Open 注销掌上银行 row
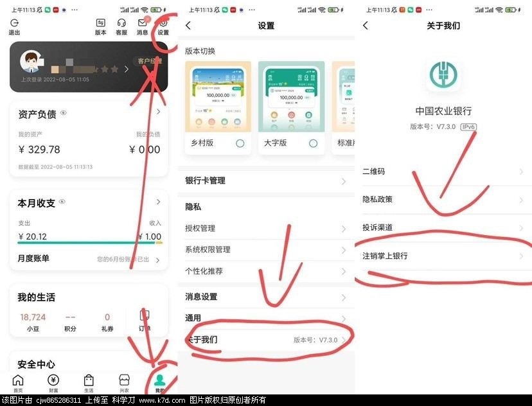Screen dimensions: 532x406 click(443, 256)
